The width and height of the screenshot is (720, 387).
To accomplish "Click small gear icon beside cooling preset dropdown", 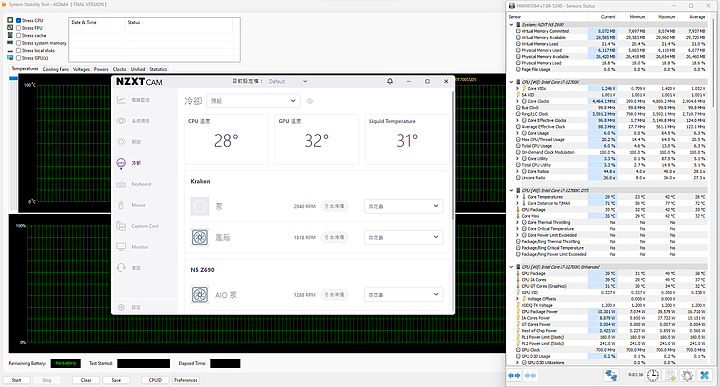I will pos(310,101).
